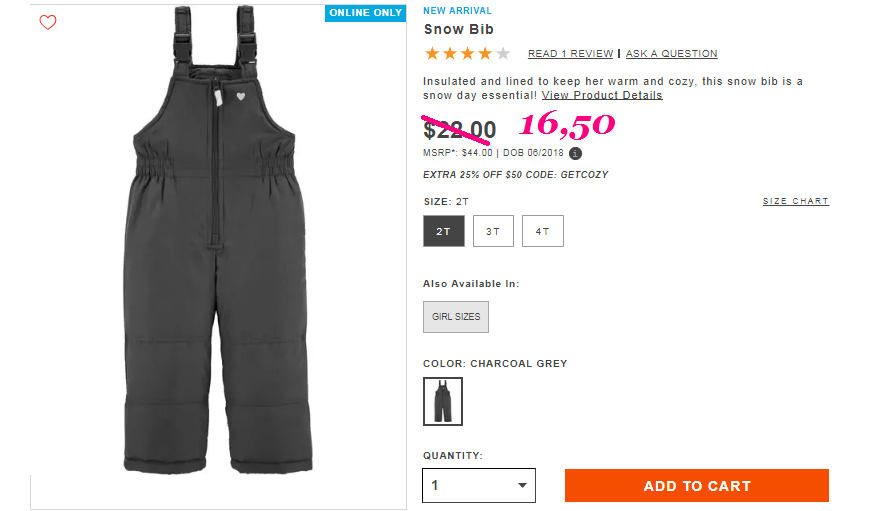This screenshot has height=511, width=891.
Task: Open the SIZE CHART link
Action: [x=796, y=201]
